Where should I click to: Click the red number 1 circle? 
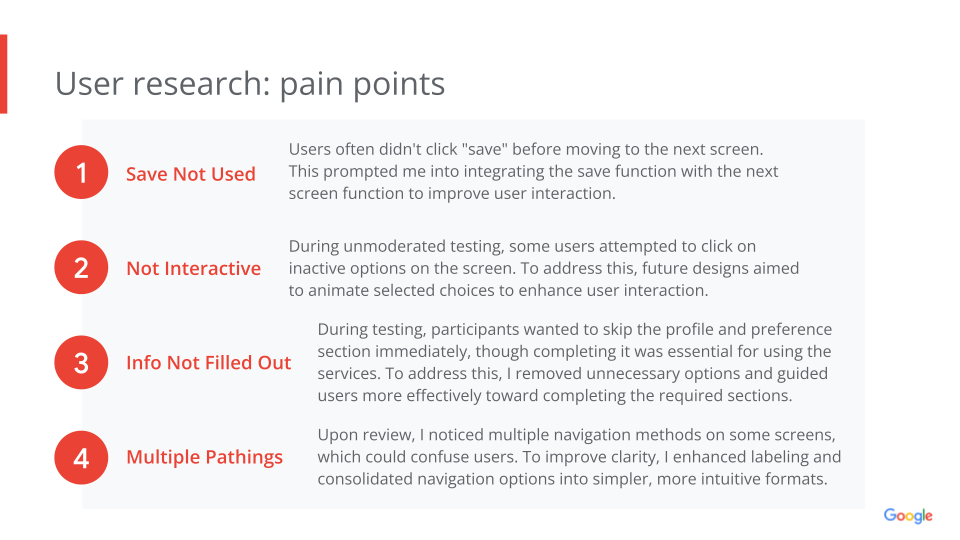click(x=81, y=173)
